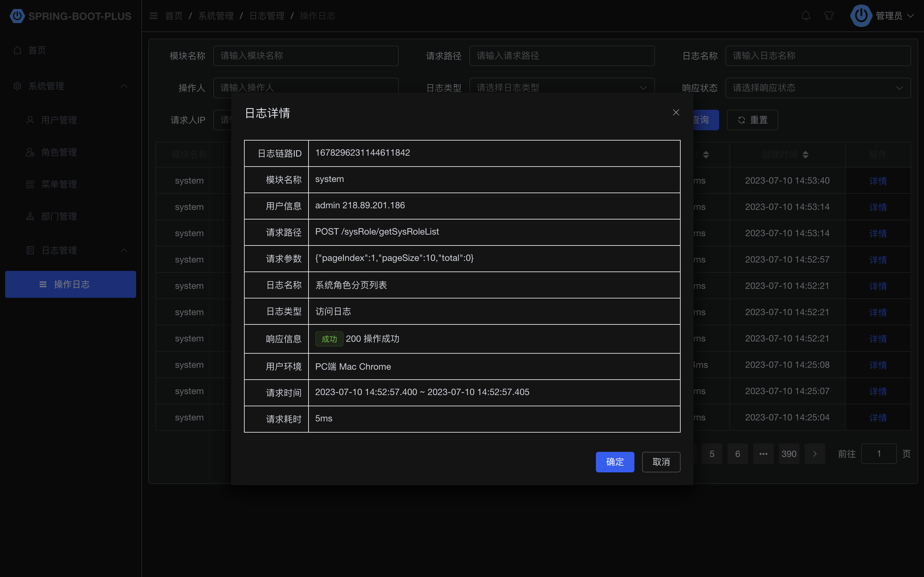The height and width of the screenshot is (577, 924).
Task: Click the 取消 button in dialog
Action: tap(661, 462)
